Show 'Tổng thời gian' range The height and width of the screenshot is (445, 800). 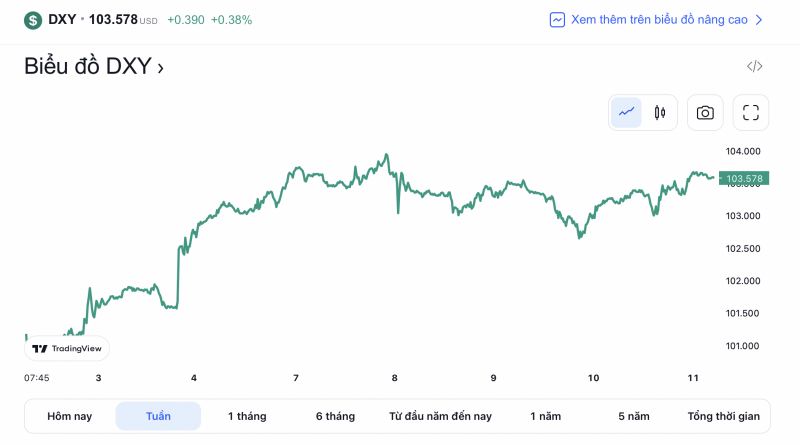pos(724,416)
